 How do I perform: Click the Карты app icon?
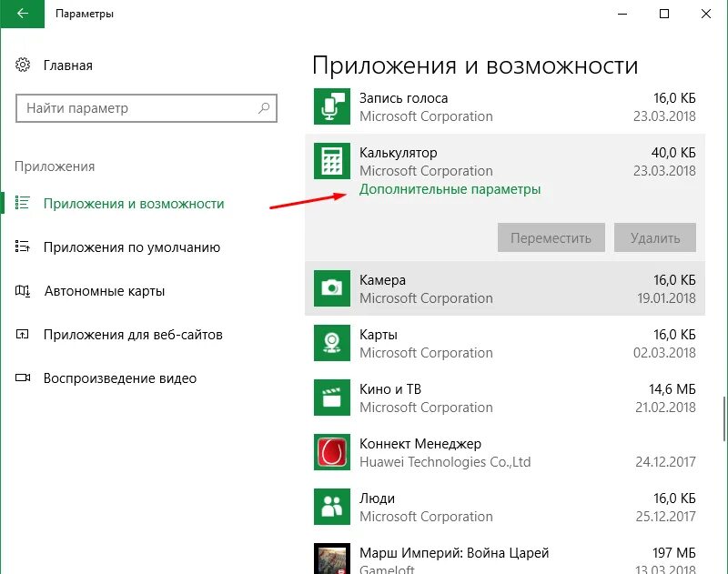pos(332,343)
